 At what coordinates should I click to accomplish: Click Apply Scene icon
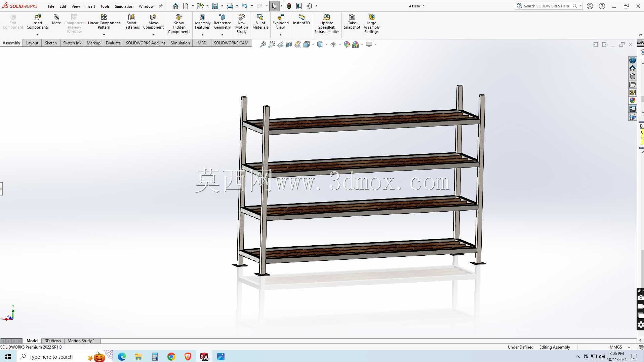click(356, 44)
